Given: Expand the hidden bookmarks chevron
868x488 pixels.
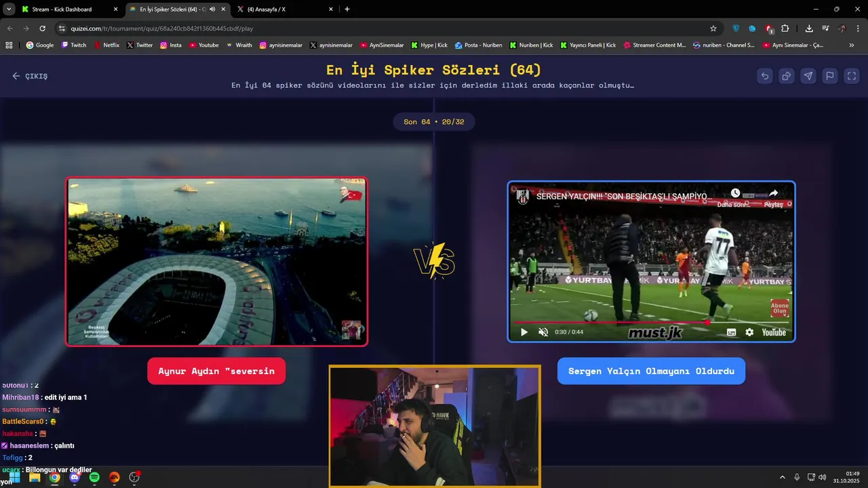Looking at the screenshot, I should 852,45.
